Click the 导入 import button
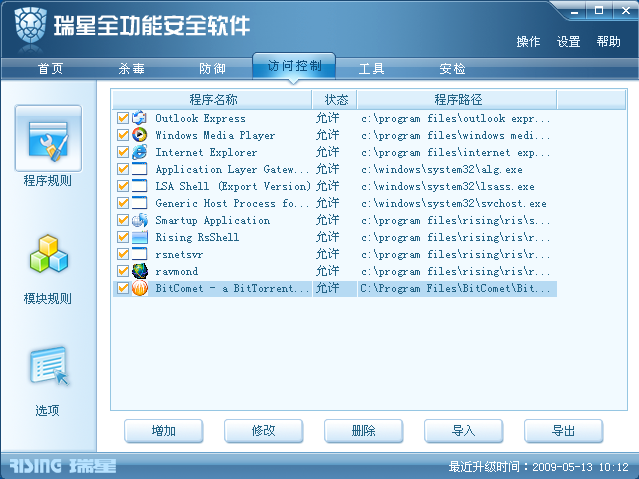Image resolution: width=639 pixels, height=479 pixels. 463,431
